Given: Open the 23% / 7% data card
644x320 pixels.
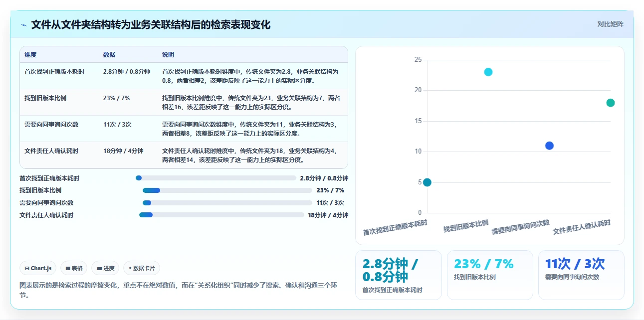Looking at the screenshot, I should (490, 275).
